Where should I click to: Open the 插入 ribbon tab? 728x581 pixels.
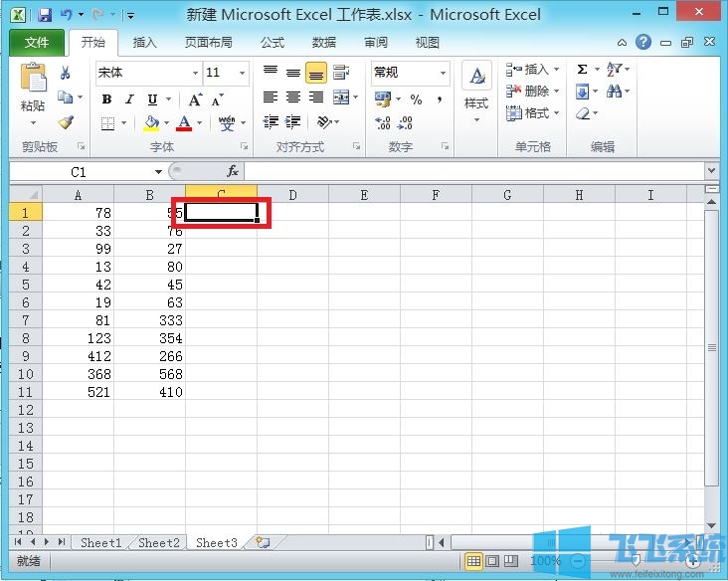tap(145, 43)
